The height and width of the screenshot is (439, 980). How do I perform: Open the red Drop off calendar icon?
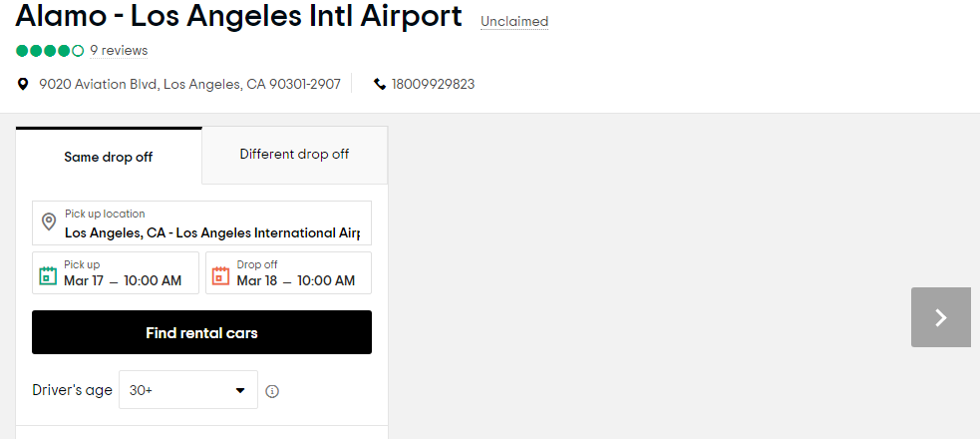coord(221,275)
